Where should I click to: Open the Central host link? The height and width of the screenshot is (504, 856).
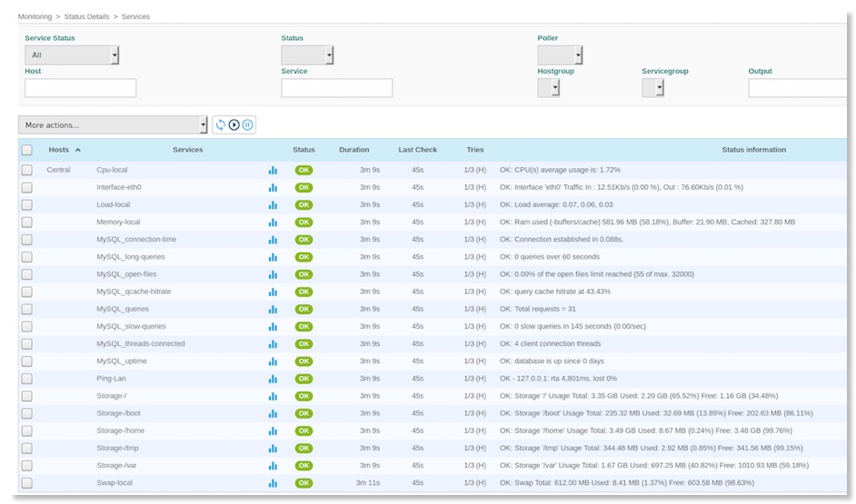click(x=58, y=170)
